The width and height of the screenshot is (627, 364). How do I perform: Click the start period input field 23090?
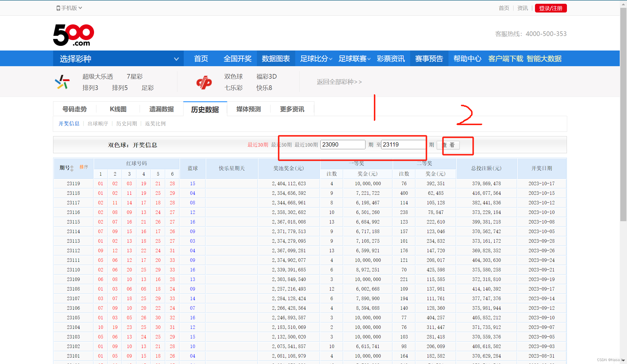[x=343, y=145]
